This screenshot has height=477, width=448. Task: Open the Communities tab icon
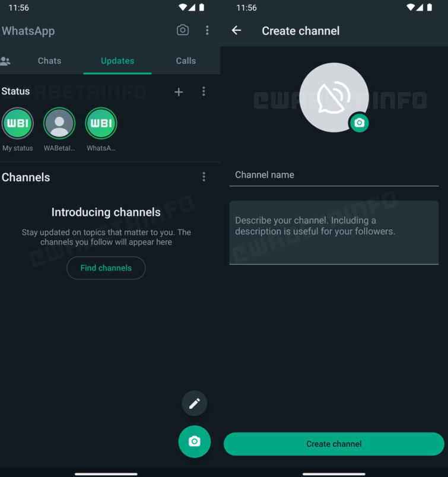6,61
